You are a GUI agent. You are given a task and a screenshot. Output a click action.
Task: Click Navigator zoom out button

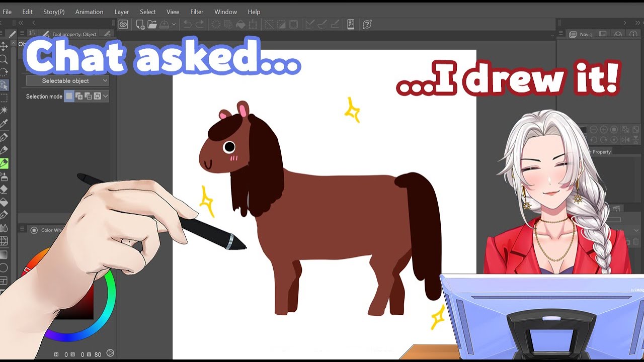(x=593, y=130)
